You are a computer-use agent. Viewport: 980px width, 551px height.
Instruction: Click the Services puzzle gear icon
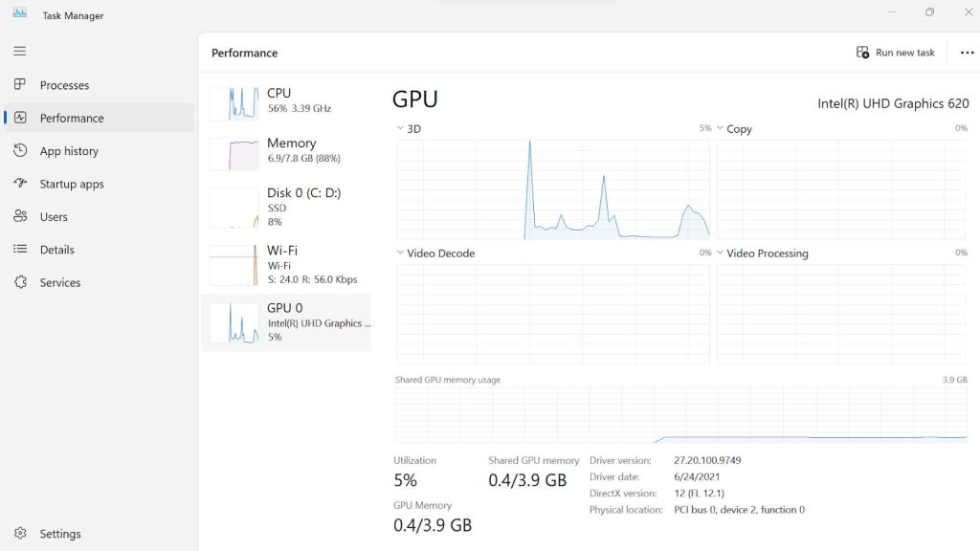point(20,282)
